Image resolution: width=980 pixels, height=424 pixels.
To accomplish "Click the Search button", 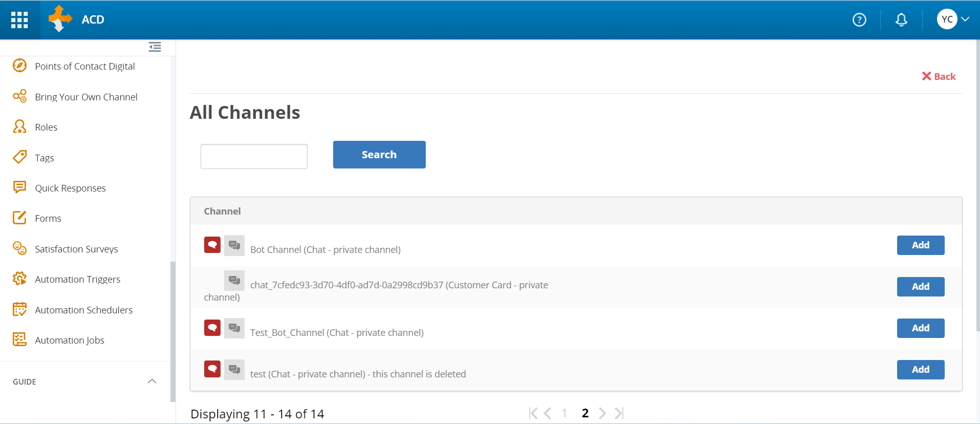I will point(379,155).
